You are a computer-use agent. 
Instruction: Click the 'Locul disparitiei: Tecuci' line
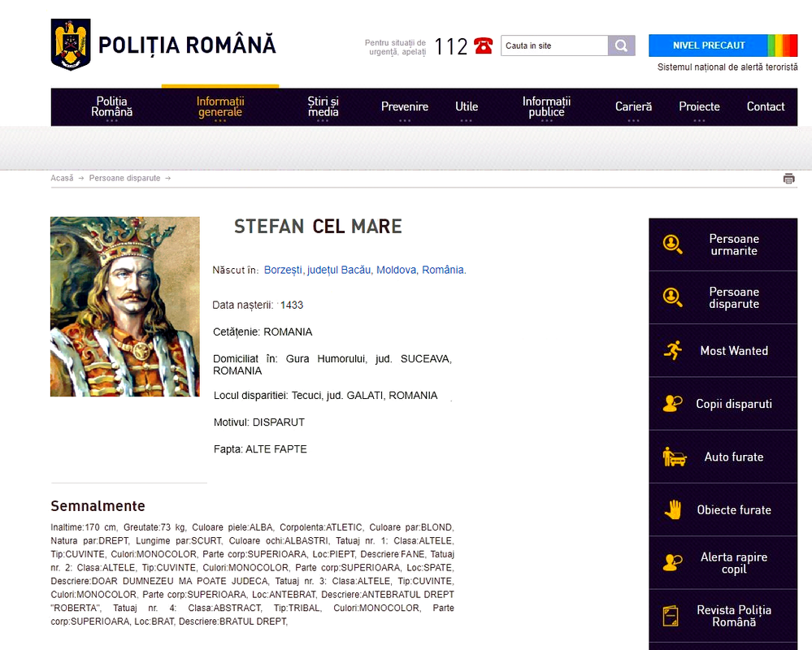[325, 396]
